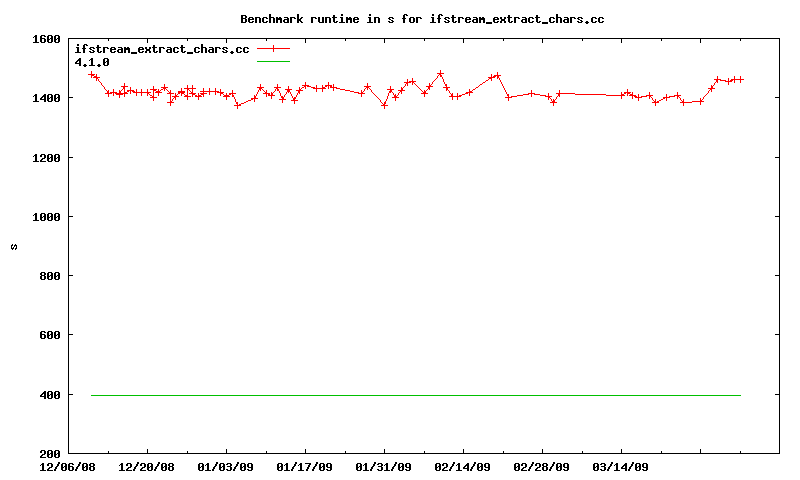Viewport: 800px width, 480px height.
Task: Select the 02/14/09 date label
Action: click(463, 467)
